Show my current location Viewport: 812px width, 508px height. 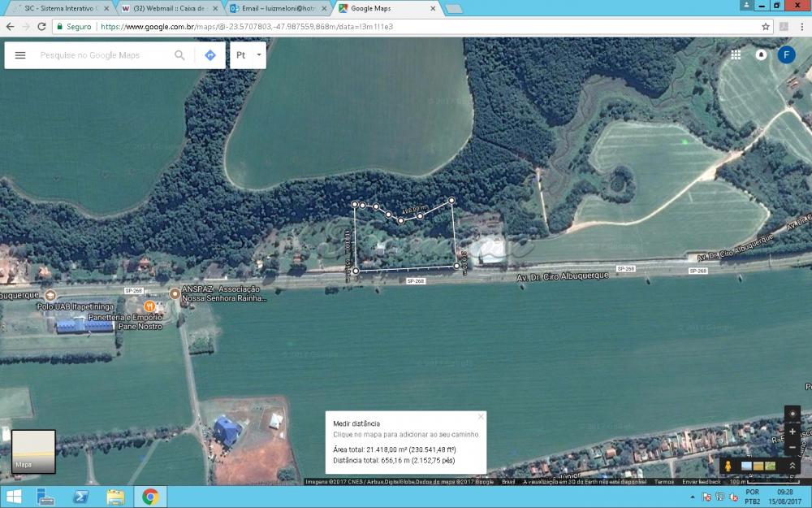[x=793, y=414]
